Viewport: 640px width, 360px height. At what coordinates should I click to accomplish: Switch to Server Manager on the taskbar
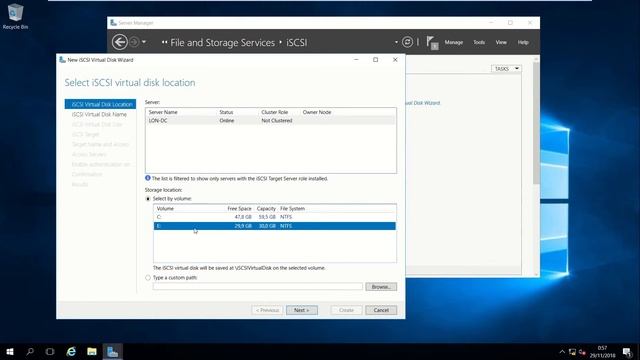click(x=112, y=351)
